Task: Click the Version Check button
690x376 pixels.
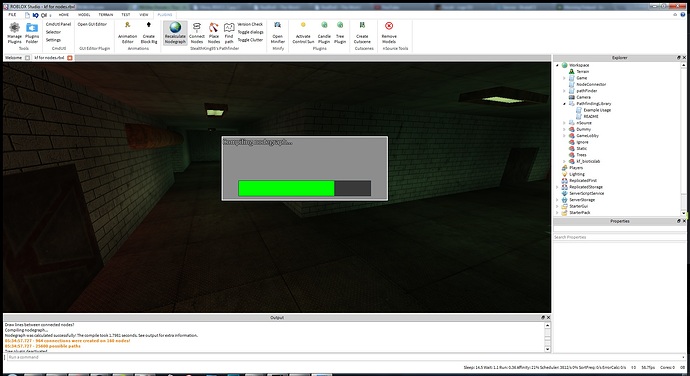Action: pyautogui.click(x=250, y=24)
